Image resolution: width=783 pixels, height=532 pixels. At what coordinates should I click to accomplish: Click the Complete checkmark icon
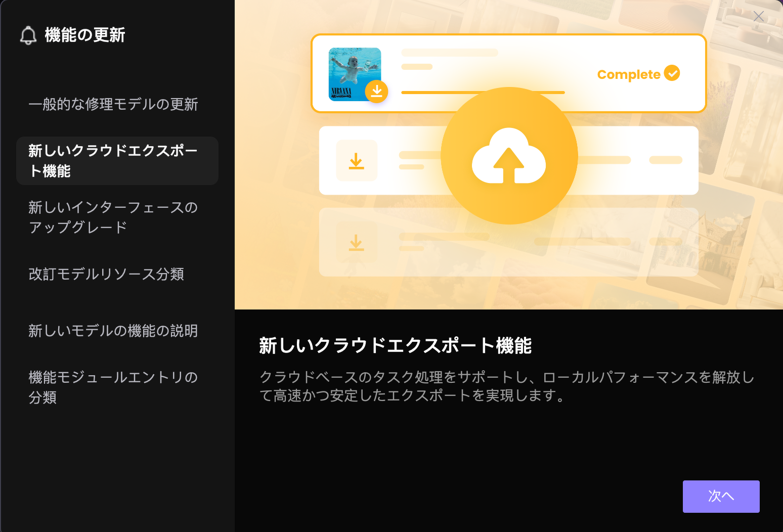point(672,73)
